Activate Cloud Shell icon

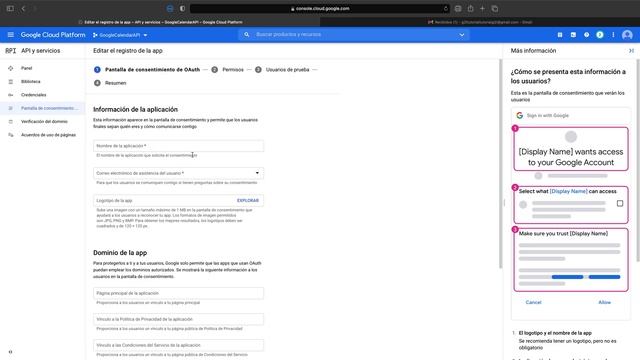573,35
